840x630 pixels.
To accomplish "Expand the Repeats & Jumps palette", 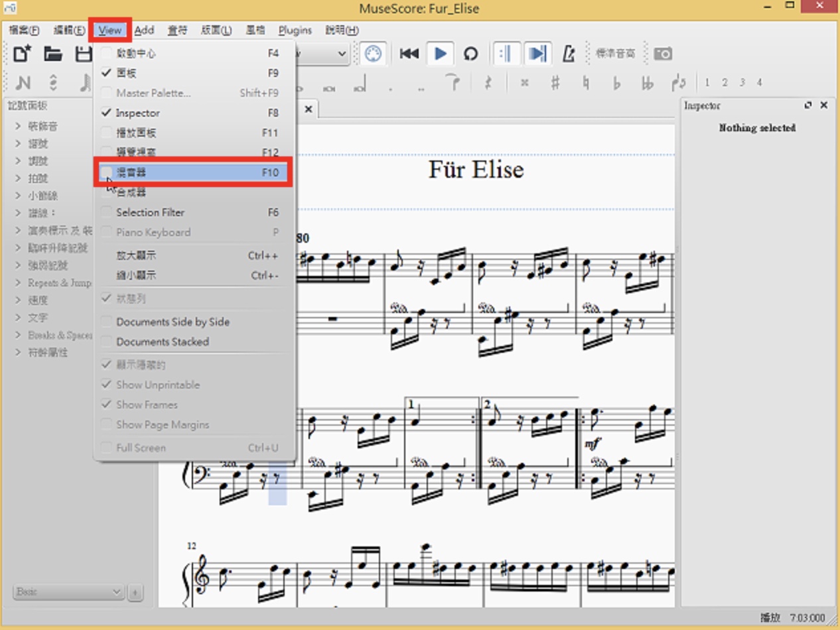I will pyautogui.click(x=59, y=283).
